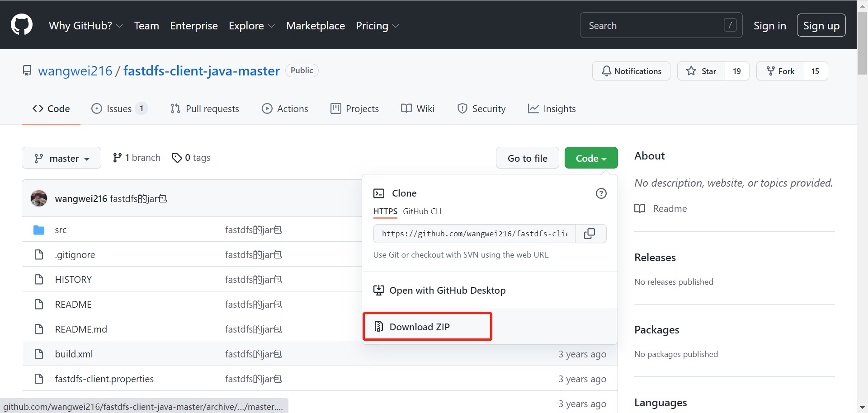Viewport: 868px width, 413px height.
Task: Click the src folder icon
Action: (x=39, y=230)
